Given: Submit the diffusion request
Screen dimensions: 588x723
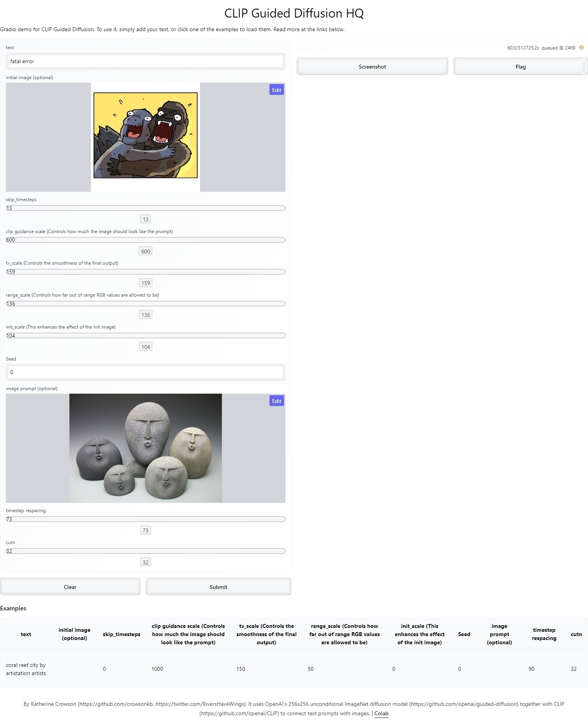Looking at the screenshot, I should click(218, 587).
